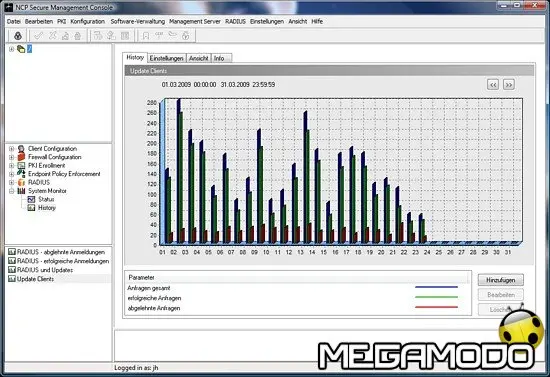
Task: Click the Parameter column header
Action: (x=297, y=277)
